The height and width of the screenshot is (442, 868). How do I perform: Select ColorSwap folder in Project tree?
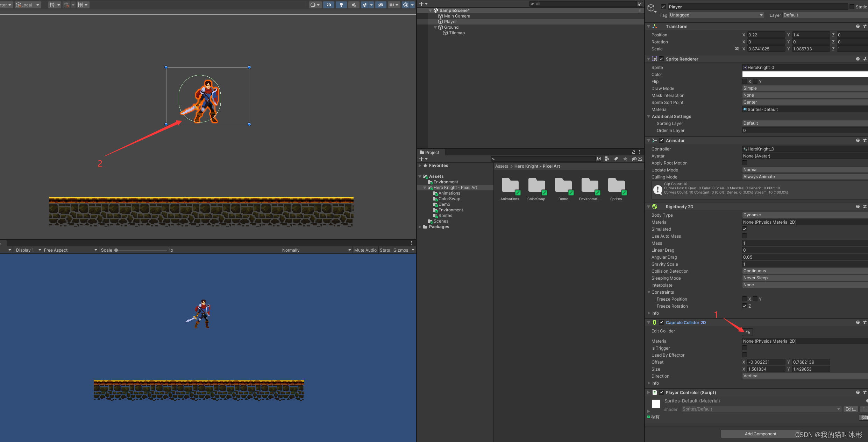449,199
